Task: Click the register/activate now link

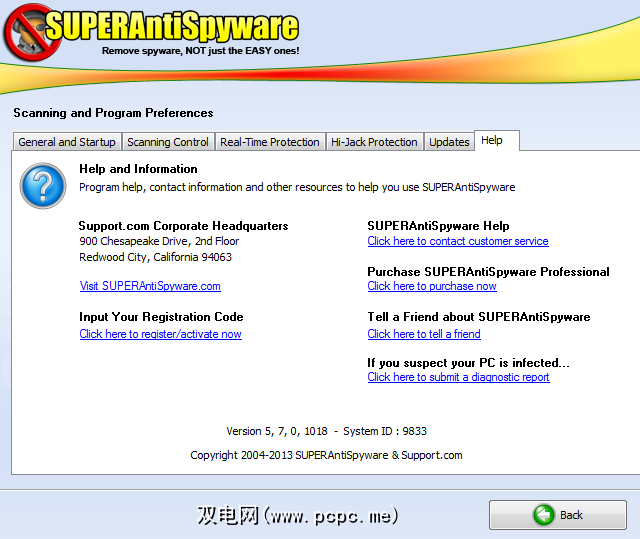Action: point(160,334)
